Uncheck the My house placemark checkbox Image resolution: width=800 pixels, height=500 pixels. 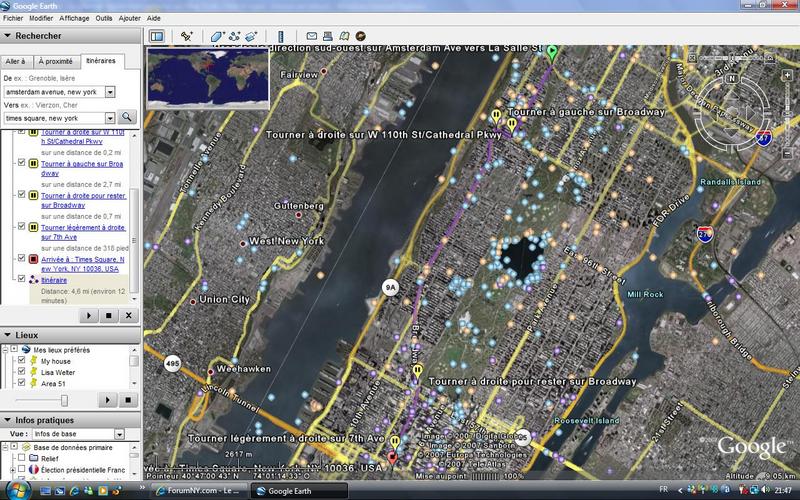21,360
